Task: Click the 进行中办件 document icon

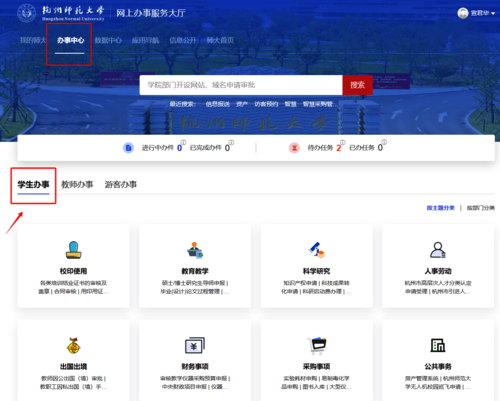Action: pyautogui.click(x=128, y=148)
